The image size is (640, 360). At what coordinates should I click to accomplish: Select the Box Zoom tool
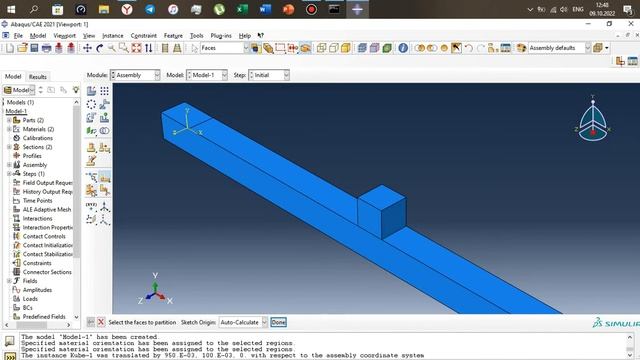124,48
